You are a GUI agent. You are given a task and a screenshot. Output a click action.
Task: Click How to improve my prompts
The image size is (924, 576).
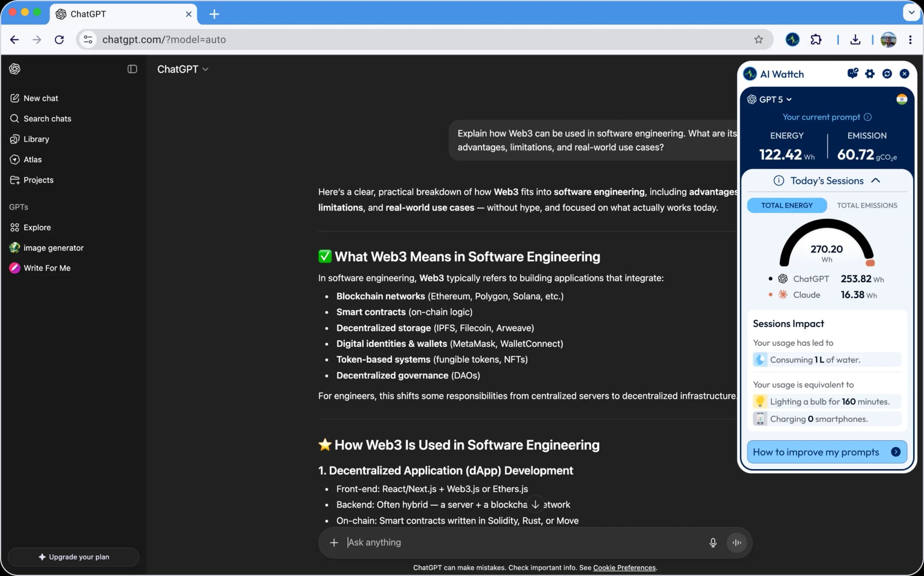(826, 452)
